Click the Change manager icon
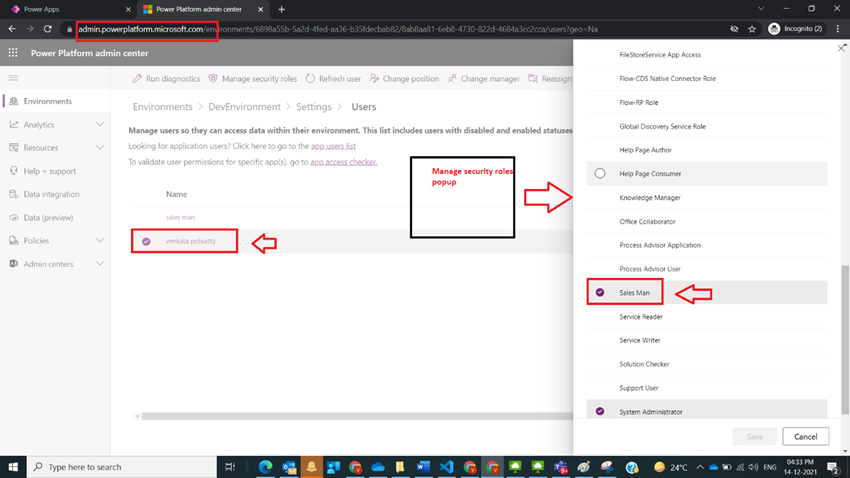This screenshot has width=850, height=478. (452, 79)
